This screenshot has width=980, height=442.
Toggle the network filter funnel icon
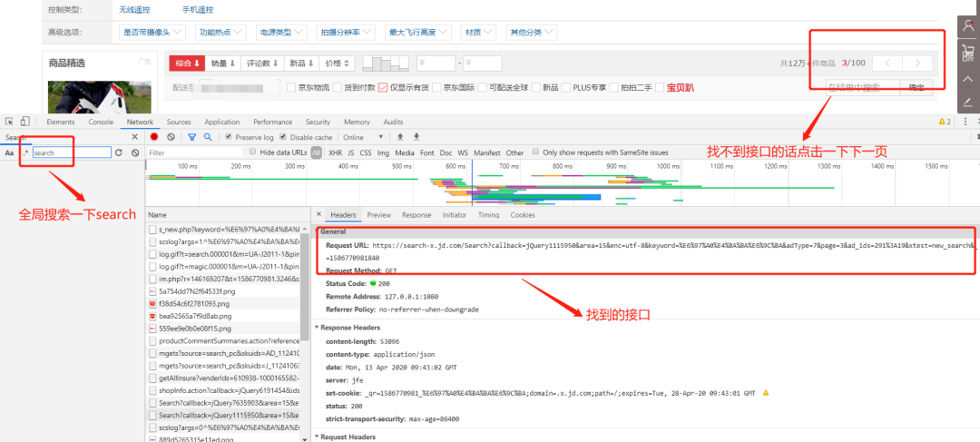(191, 137)
